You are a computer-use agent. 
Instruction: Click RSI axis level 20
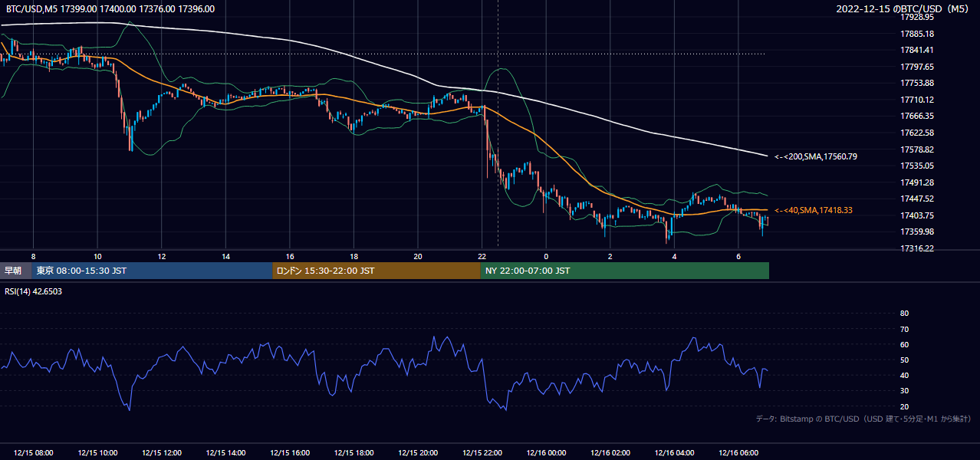(905, 406)
